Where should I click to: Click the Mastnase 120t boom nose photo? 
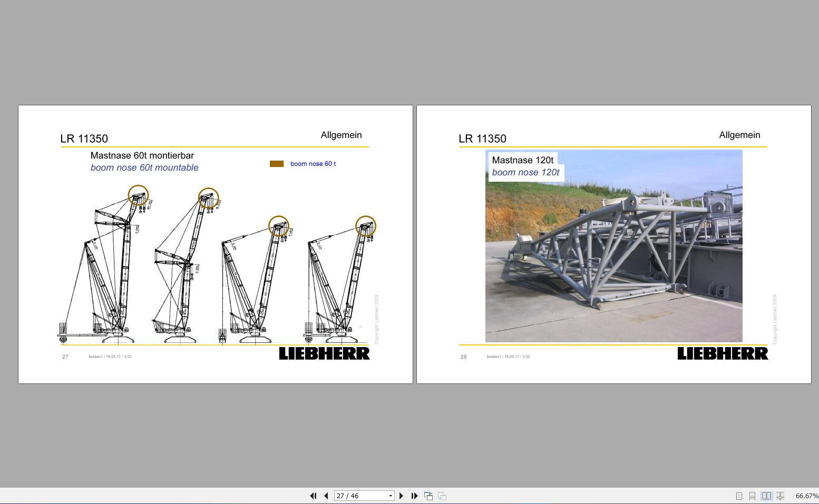click(614, 246)
